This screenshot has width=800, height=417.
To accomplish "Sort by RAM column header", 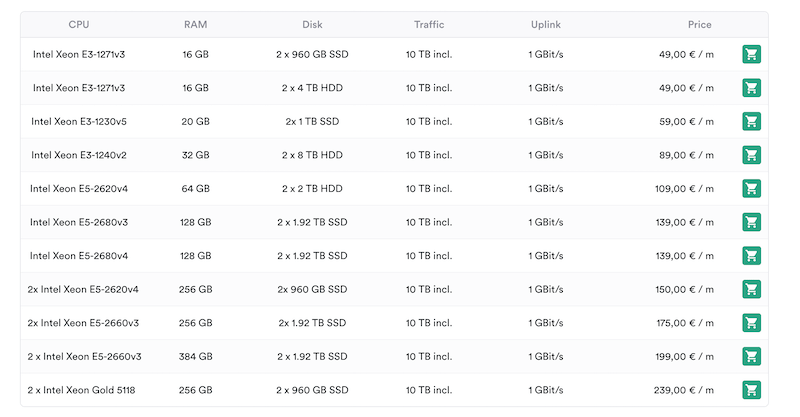I will pos(196,24).
